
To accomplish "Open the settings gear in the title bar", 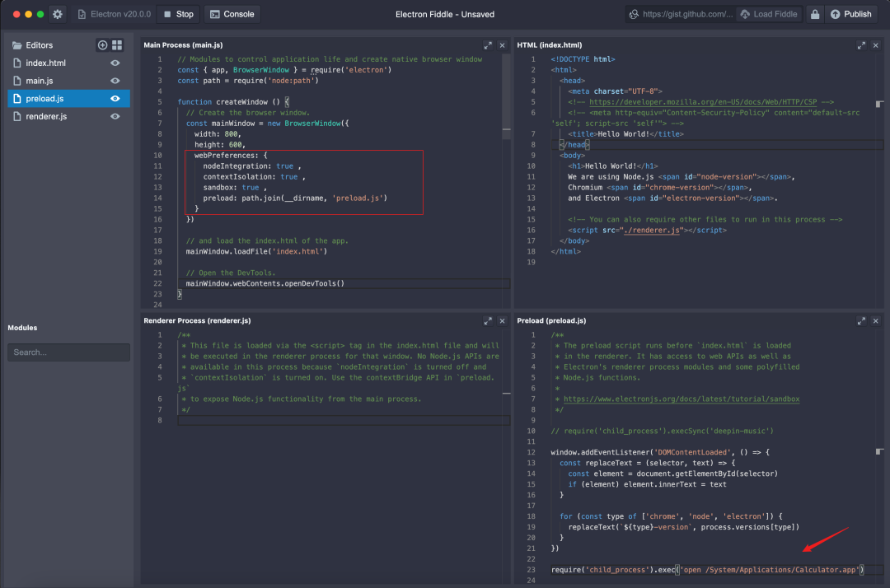I will [58, 14].
